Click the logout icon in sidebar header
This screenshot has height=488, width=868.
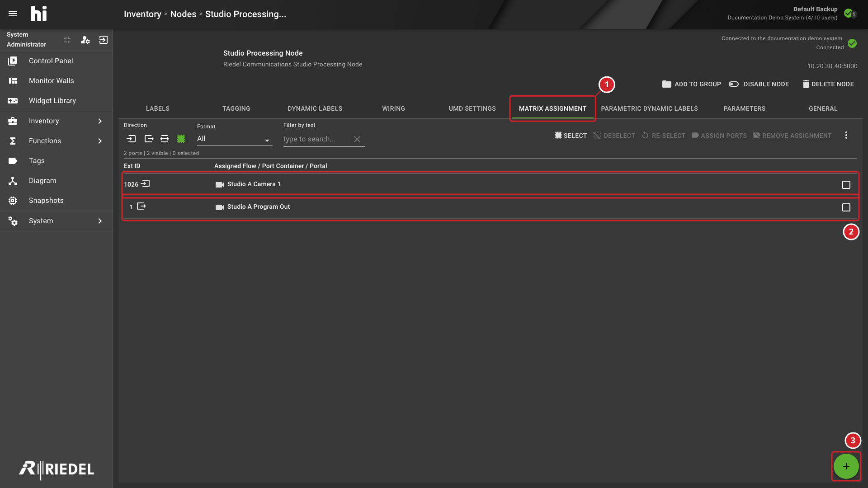(104, 40)
